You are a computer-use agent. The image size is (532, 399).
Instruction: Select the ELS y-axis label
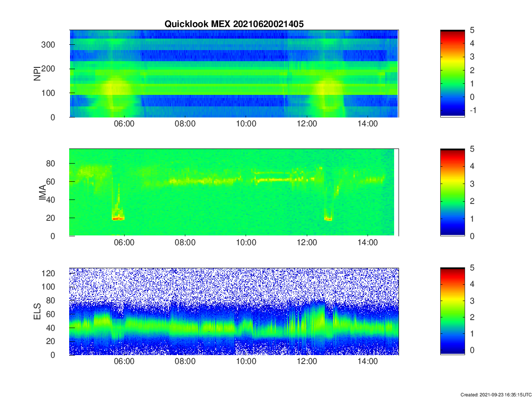[x=37, y=311]
